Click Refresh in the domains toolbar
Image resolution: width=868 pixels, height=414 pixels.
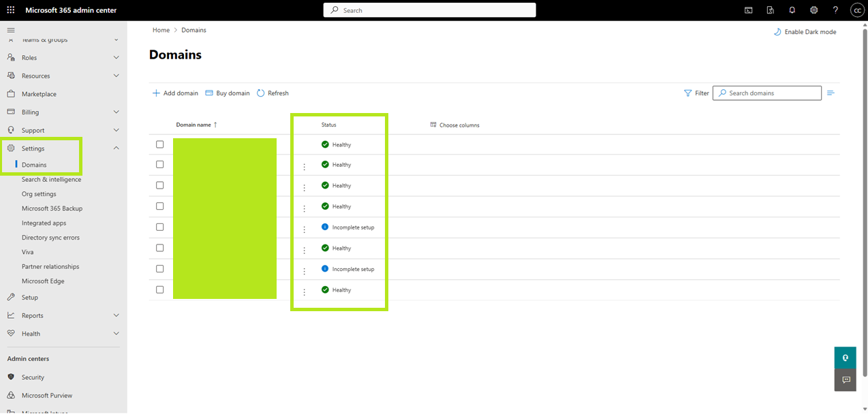[273, 93]
